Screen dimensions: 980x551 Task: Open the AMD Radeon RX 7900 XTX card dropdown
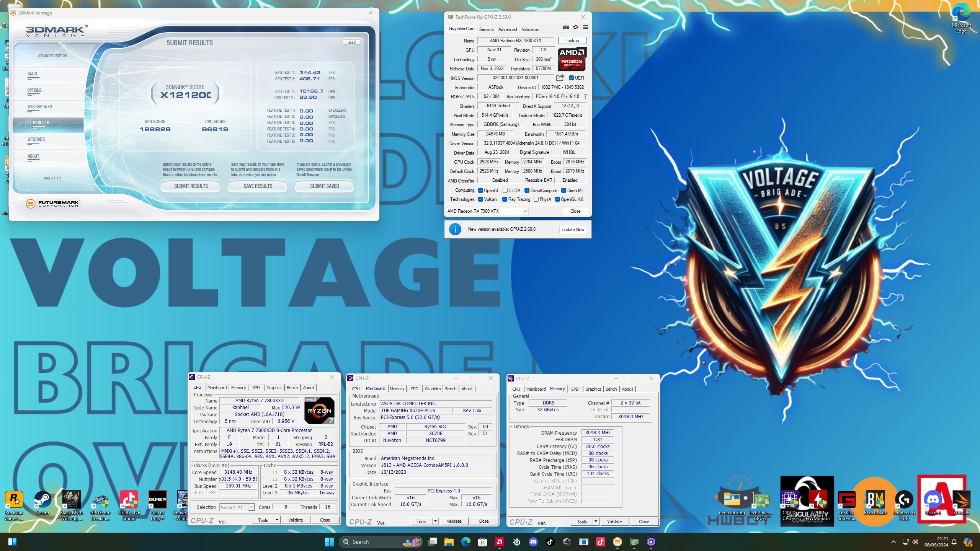tap(487, 211)
